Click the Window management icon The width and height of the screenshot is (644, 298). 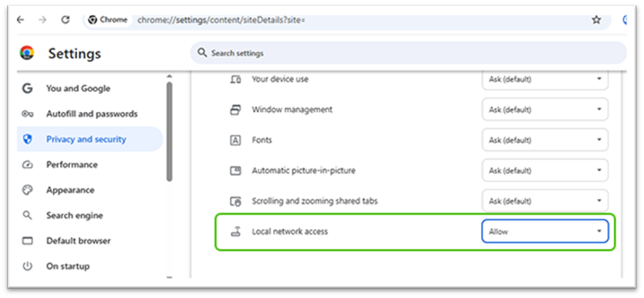(235, 109)
